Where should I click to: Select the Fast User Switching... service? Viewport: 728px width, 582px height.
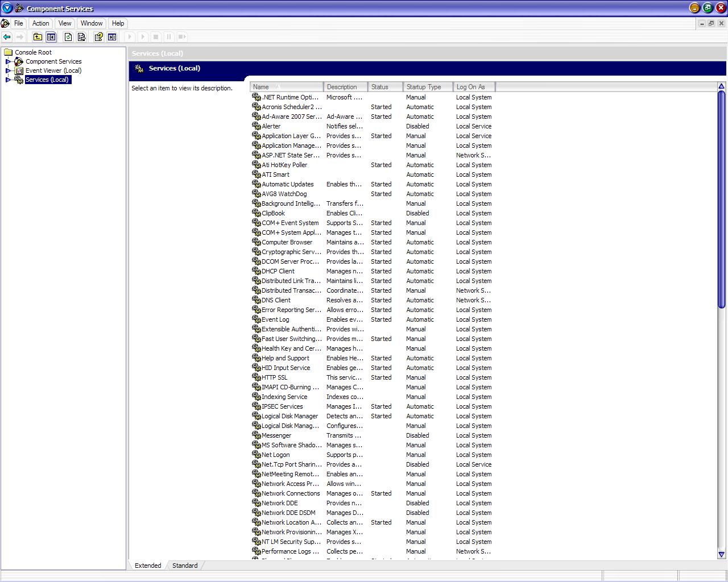372,339
